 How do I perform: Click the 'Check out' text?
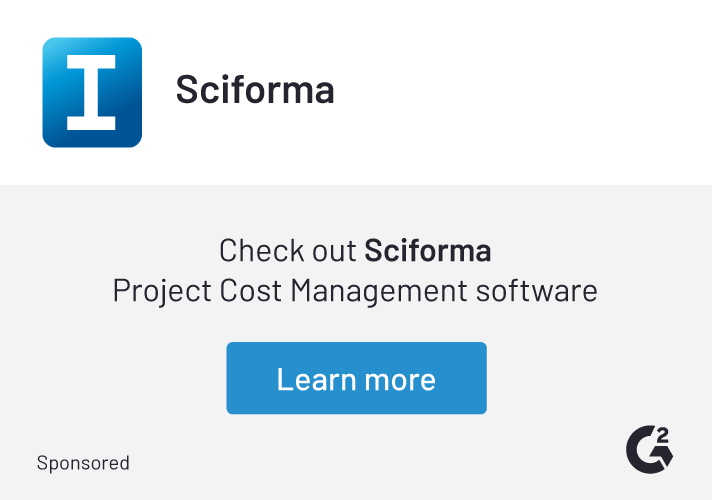[288, 250]
